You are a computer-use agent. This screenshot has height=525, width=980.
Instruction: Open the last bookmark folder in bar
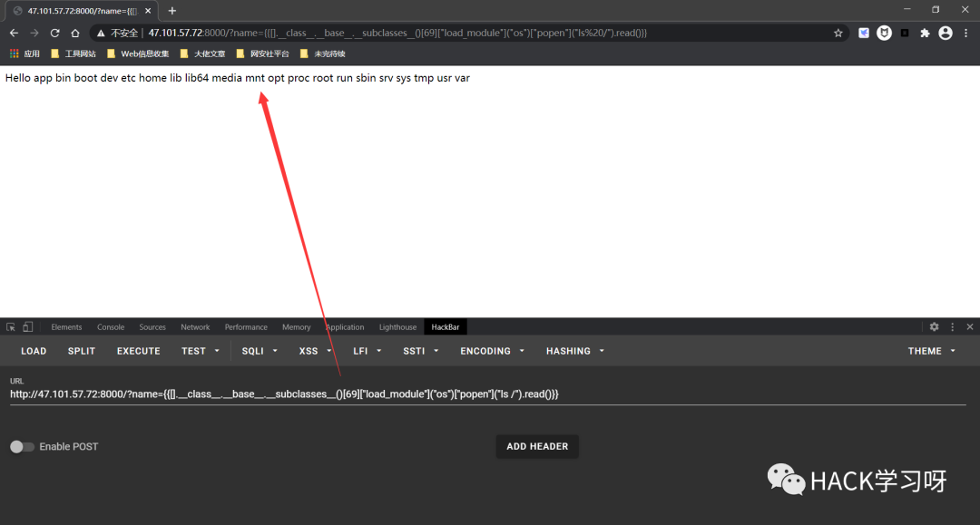pos(322,53)
